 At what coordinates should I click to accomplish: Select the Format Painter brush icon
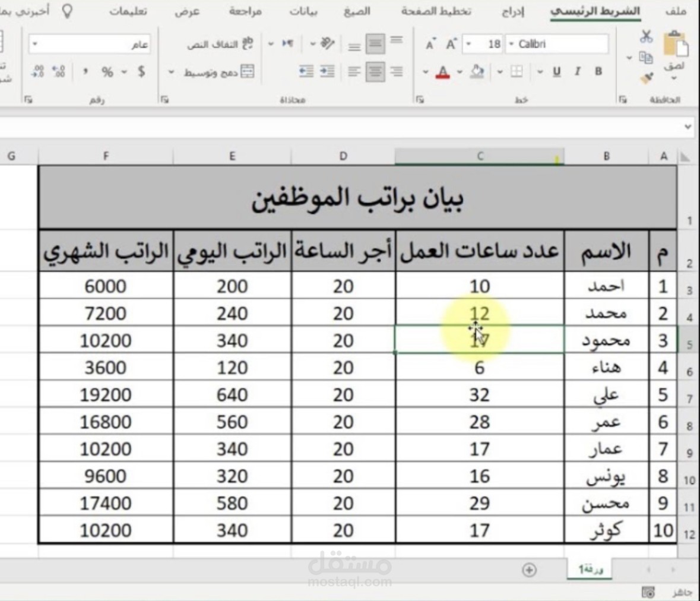(646, 78)
